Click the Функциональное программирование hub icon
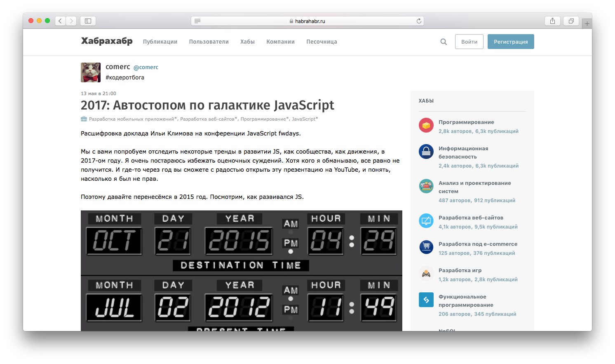Image resolution: width=615 pixels, height=364 pixels. click(x=426, y=300)
